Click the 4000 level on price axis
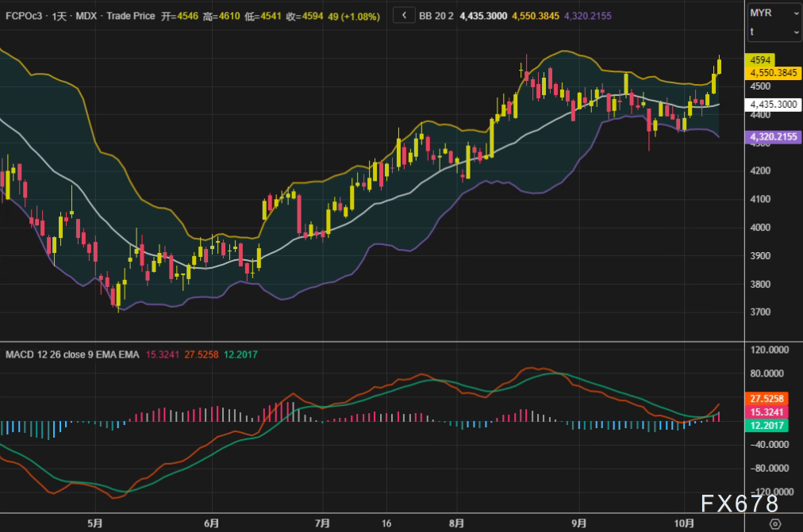Screen dimensions: 803x532 coord(761,228)
